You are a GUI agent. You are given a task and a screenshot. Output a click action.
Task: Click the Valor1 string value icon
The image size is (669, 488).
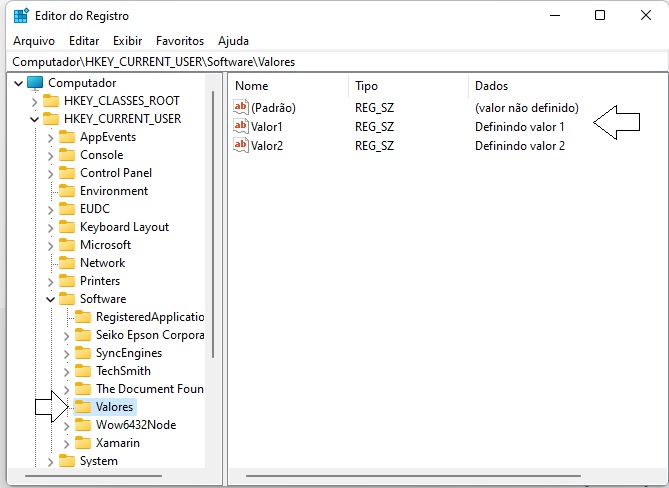240,127
